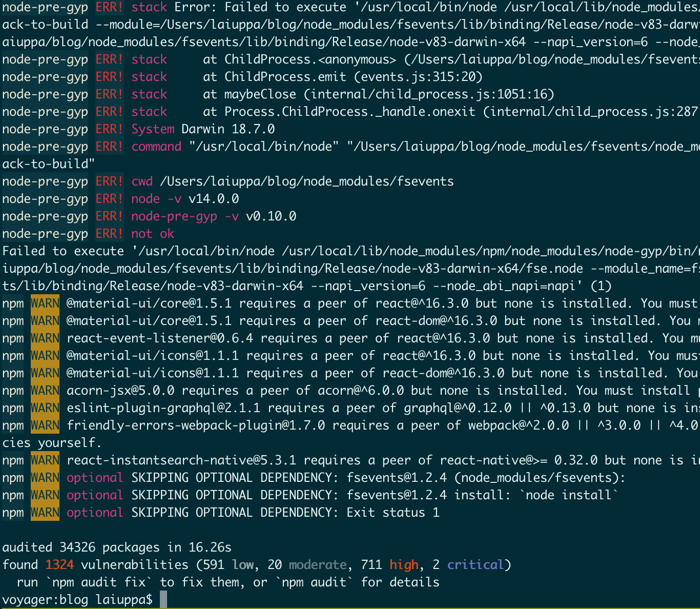Click 'node-pre-gyp' prefix on the System line
700x609 pixels.
click(45, 129)
